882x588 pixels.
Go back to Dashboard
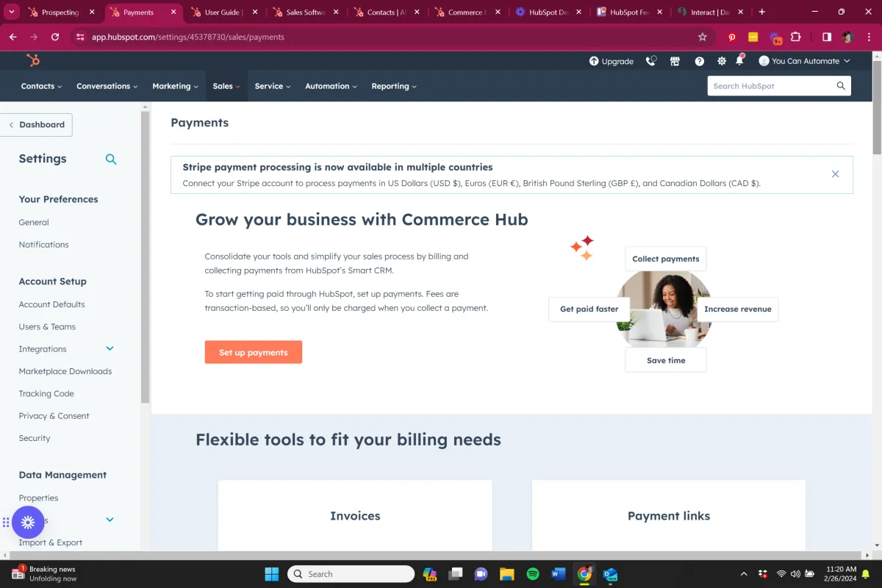(x=36, y=124)
